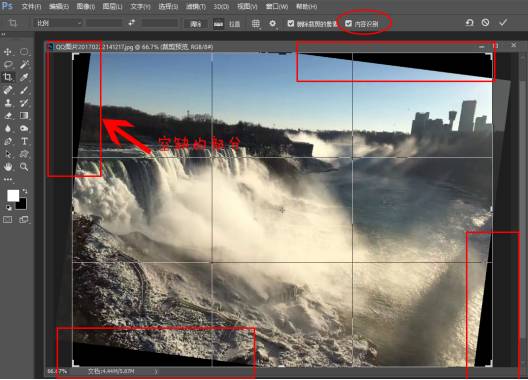
Task: Select the Pen tool
Action: click(7, 141)
